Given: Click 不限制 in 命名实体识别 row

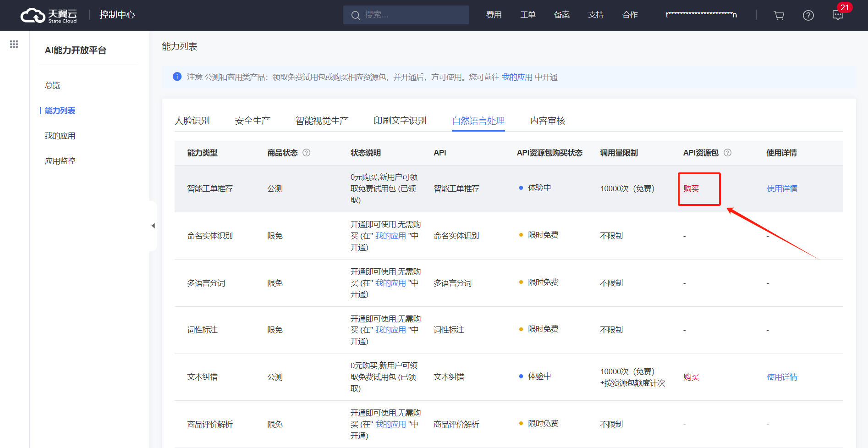Looking at the screenshot, I should [x=611, y=236].
